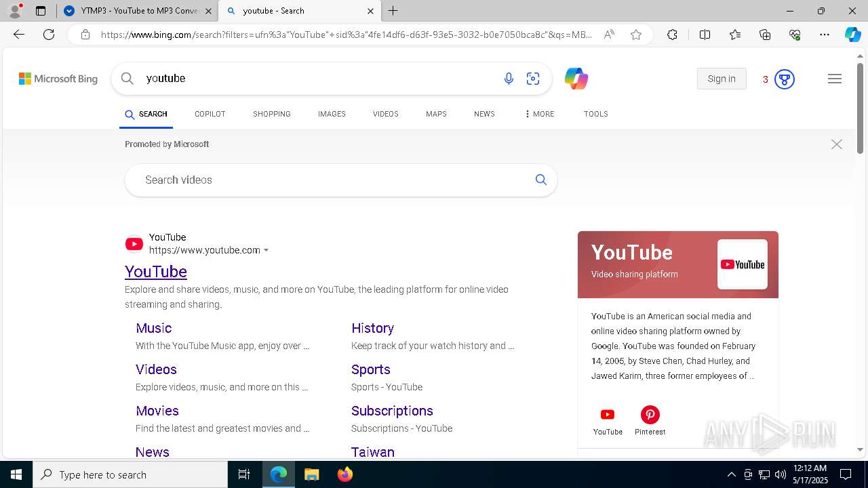
Task: Open the Music sitelink
Action: pos(154,328)
